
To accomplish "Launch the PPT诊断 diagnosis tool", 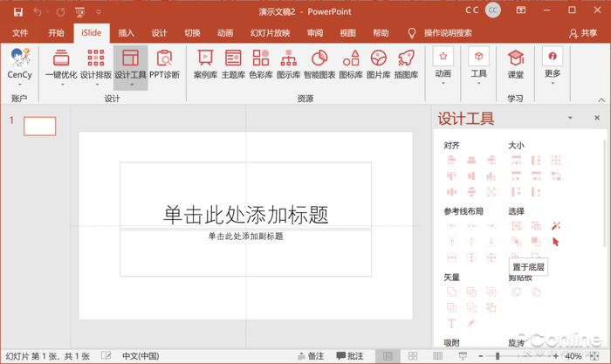I will pos(164,64).
